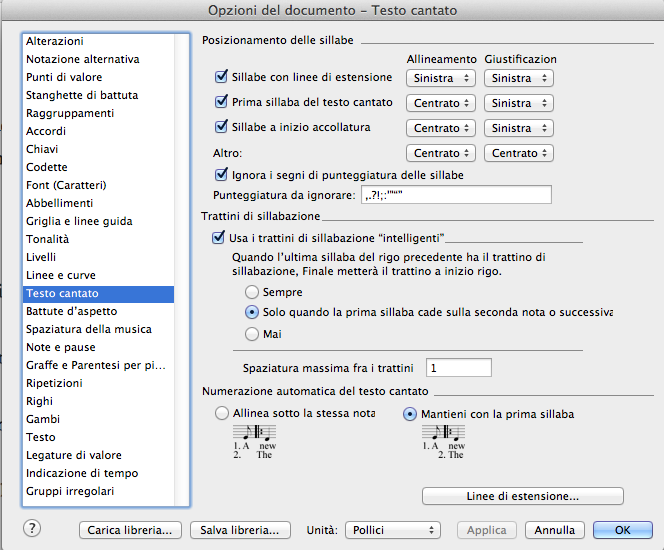Screen dimensions: 664x550
Task: Click the 'Punteggiatura da ignorare' text field
Action: click(x=456, y=195)
